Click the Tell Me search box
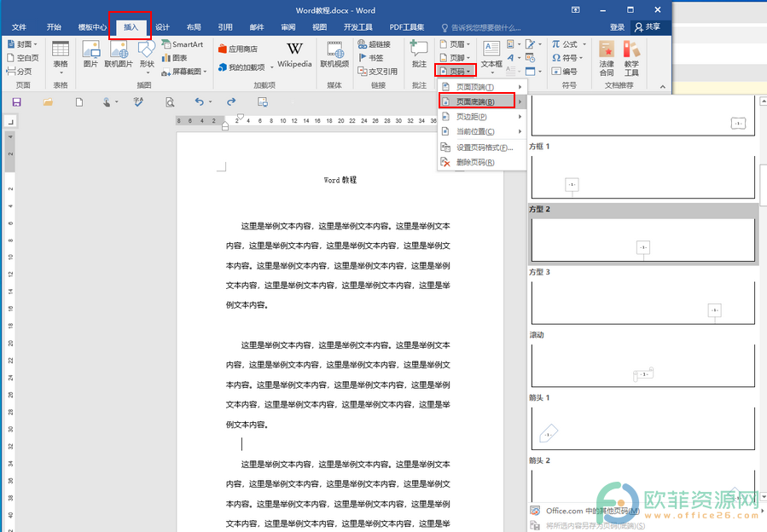This screenshot has width=767, height=532. click(482, 27)
